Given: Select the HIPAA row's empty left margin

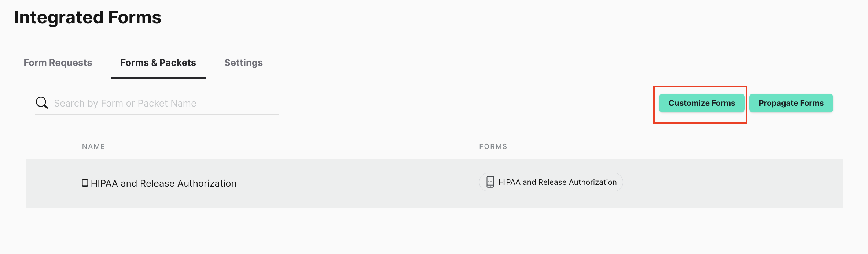Looking at the screenshot, I should [51, 183].
